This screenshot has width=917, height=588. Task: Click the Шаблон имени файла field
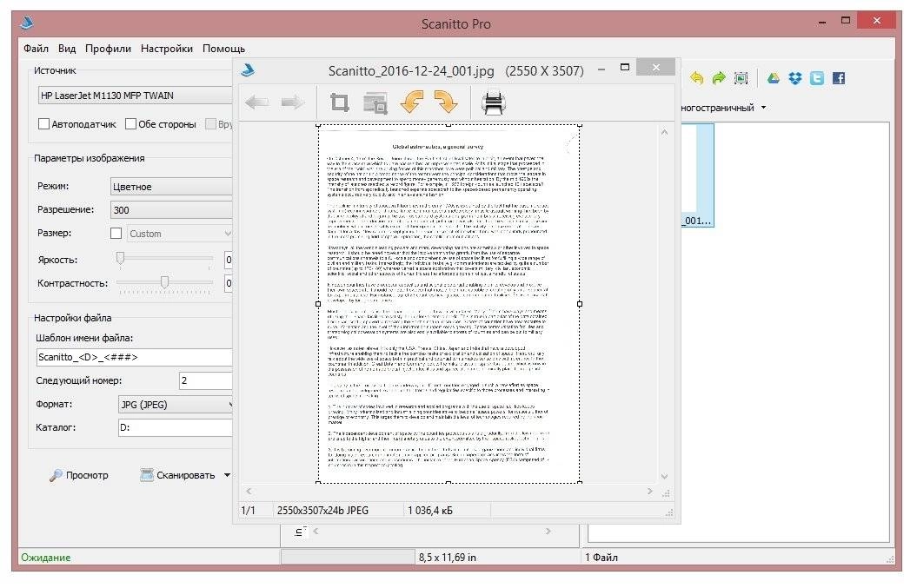pyautogui.click(x=134, y=357)
